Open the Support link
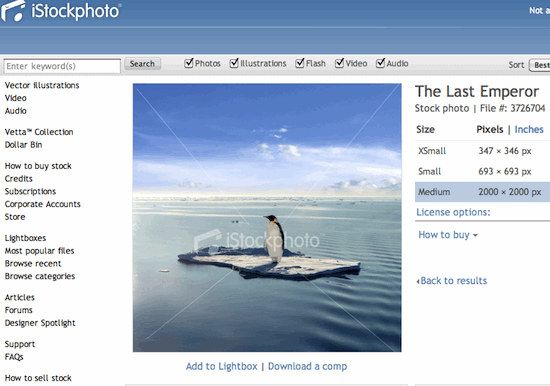The height and width of the screenshot is (386, 550). (x=20, y=344)
